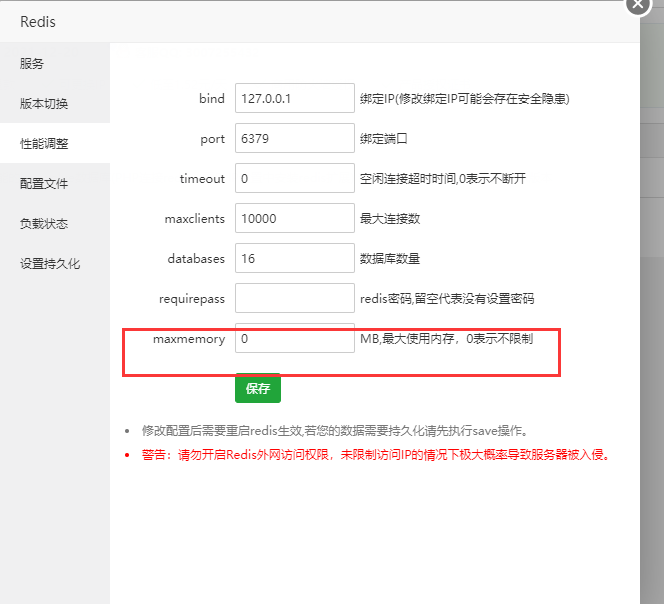Focus the port input field showing 6379

click(x=295, y=138)
